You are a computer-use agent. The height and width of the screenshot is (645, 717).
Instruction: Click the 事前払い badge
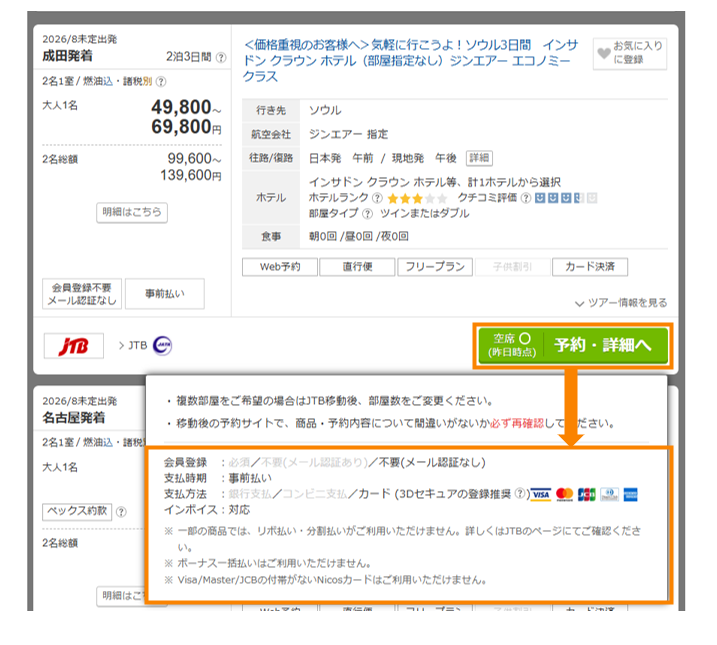click(165, 294)
